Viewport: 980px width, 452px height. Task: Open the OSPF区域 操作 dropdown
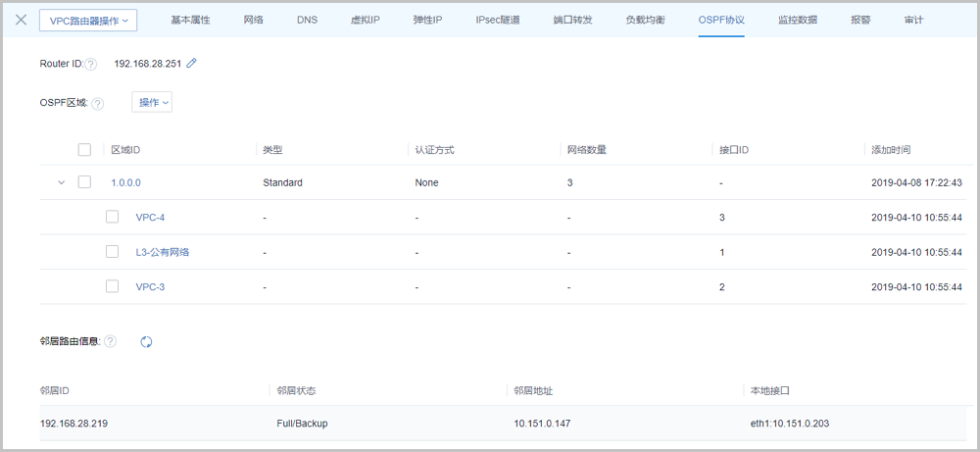pos(152,102)
